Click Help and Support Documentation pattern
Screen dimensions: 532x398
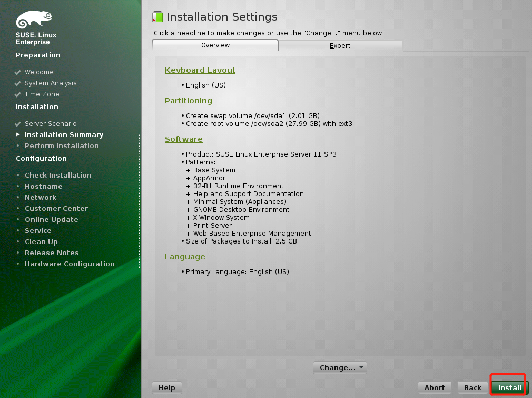tap(249, 194)
